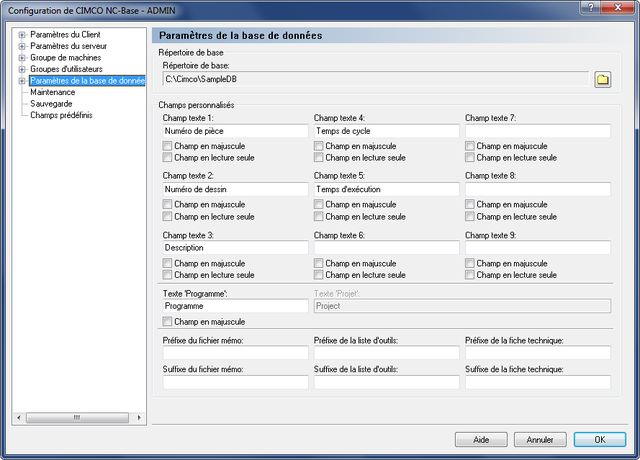This screenshot has height=460, width=640.
Task: Enable read-only for Champ texte 7
Action: 470,157
